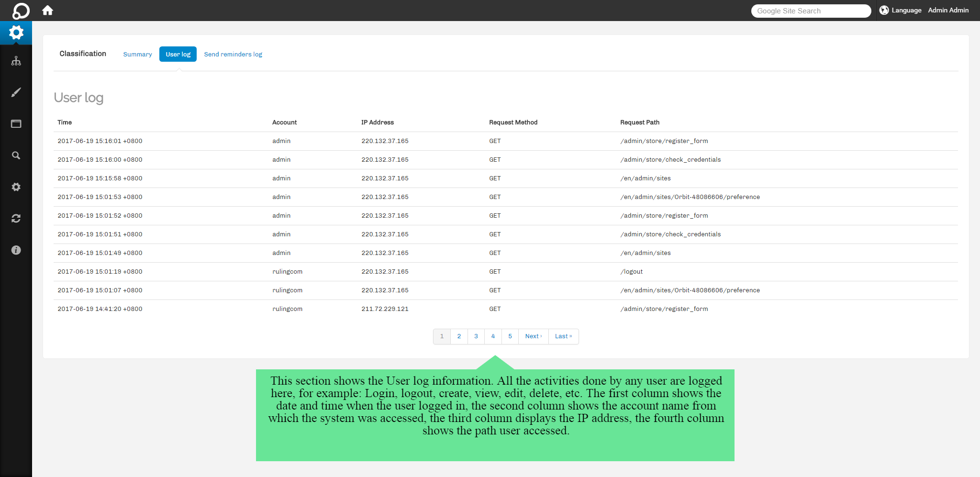Click the Next pagination link

coord(533,336)
